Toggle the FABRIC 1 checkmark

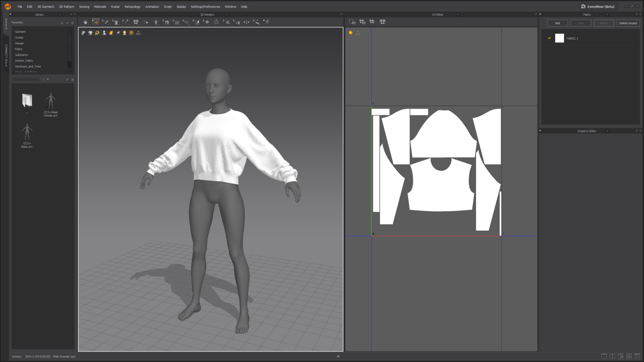(549, 38)
